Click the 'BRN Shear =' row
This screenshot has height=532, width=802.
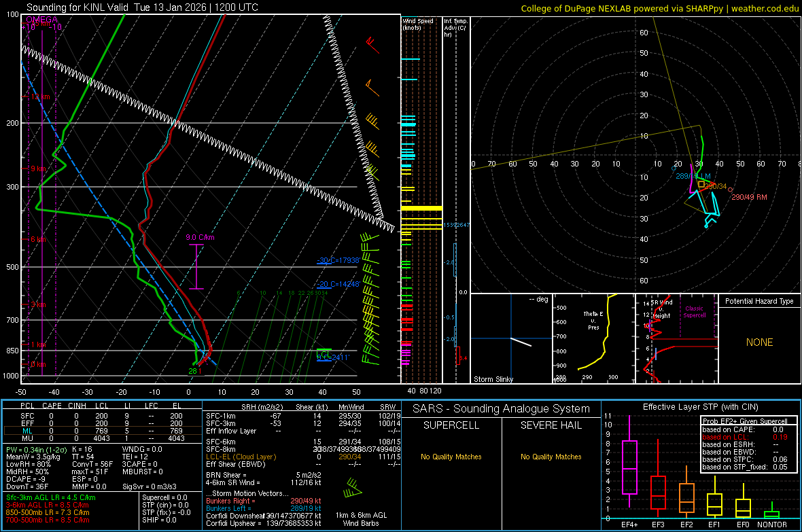(264, 475)
